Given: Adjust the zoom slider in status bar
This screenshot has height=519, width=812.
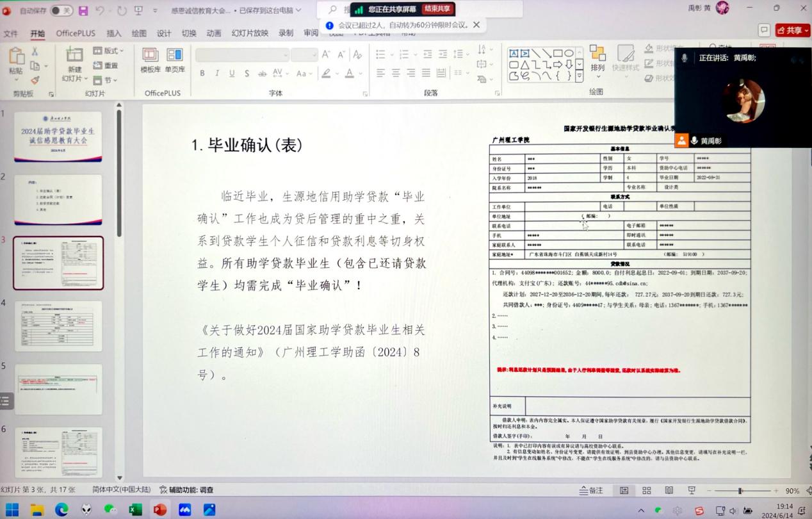Looking at the screenshot, I should (x=740, y=491).
